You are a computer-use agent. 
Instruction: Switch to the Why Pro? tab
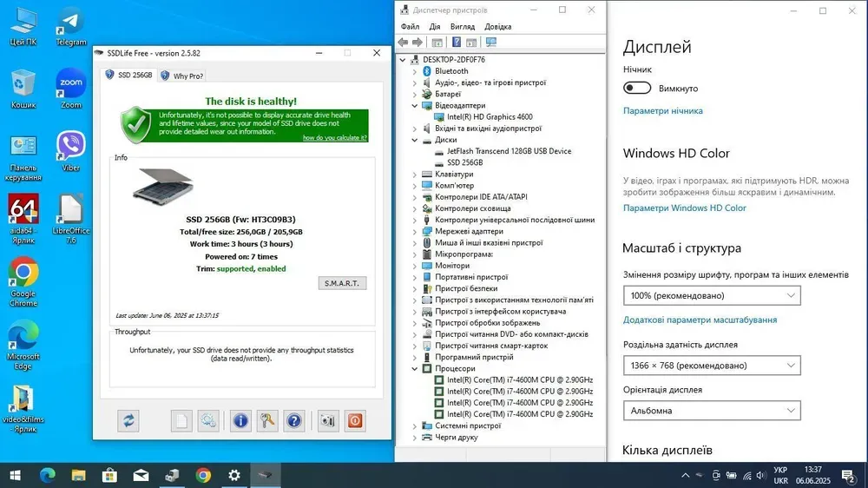182,76
